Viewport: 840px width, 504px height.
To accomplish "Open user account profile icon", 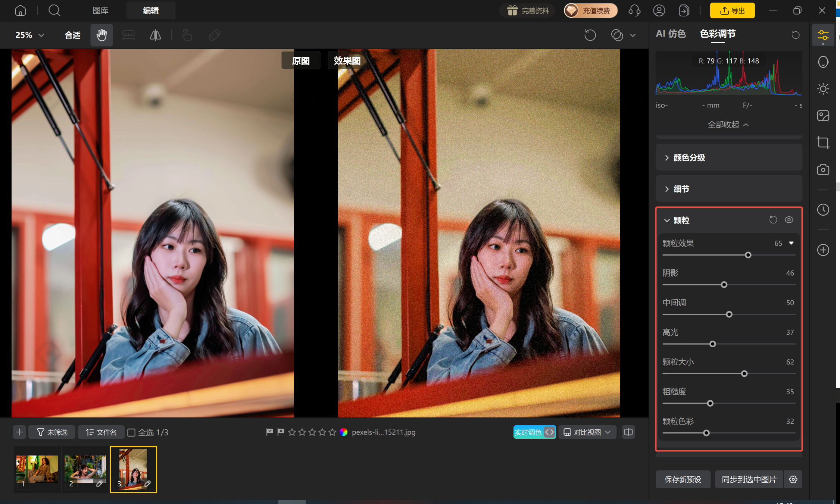I will [659, 10].
